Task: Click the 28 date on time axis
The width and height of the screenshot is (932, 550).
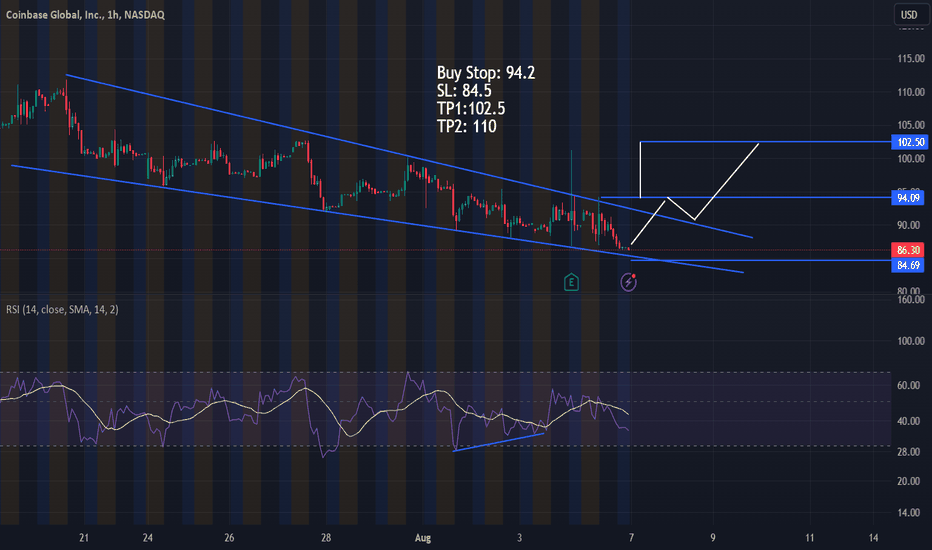Action: 326,537
